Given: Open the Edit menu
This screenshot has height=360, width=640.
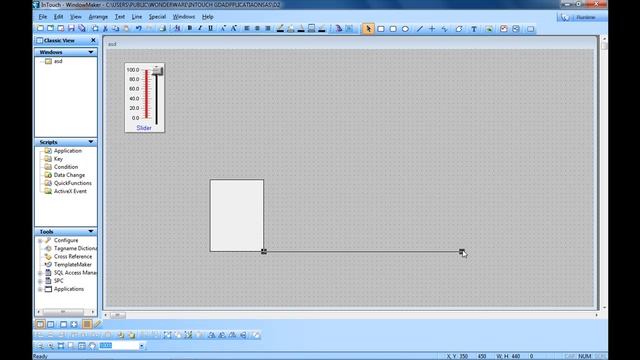Looking at the screenshot, I should pyautogui.click(x=58, y=17).
